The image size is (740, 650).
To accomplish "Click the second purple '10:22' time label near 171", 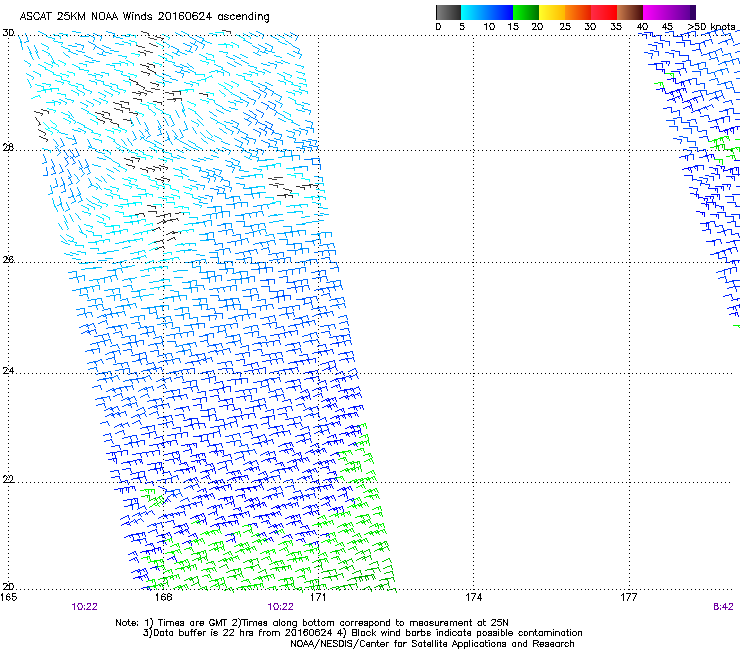I will [280, 607].
